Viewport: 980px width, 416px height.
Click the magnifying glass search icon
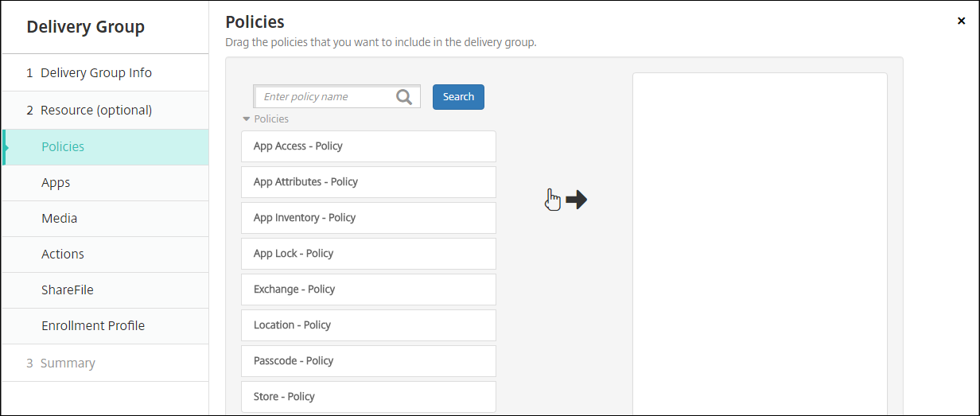pos(404,97)
